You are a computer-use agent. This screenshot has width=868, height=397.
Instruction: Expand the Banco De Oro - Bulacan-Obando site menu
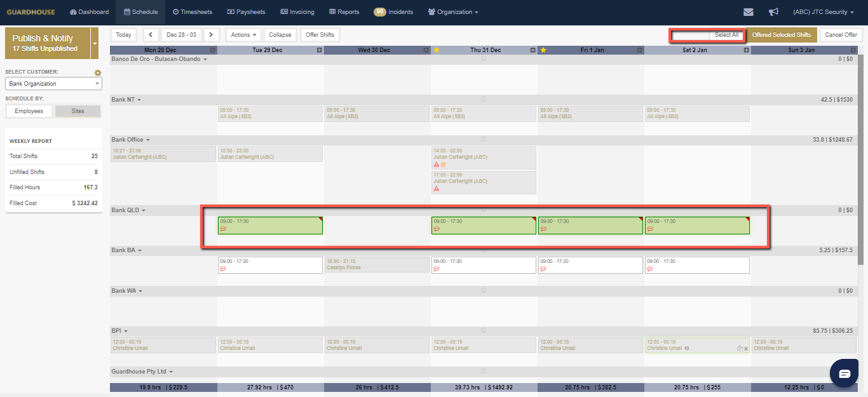(205, 59)
